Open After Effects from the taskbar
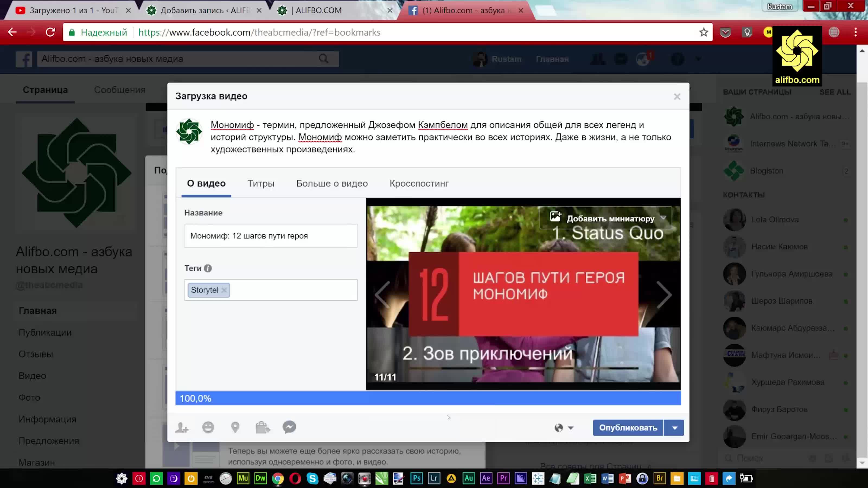 [486, 478]
